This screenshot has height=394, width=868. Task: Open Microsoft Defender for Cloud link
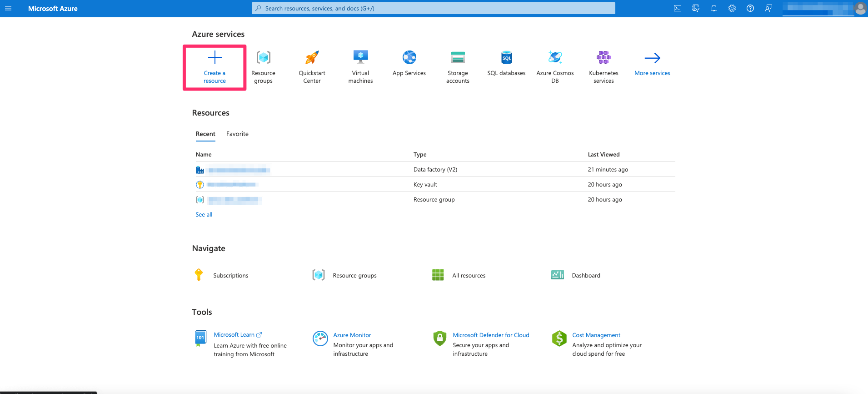491,335
